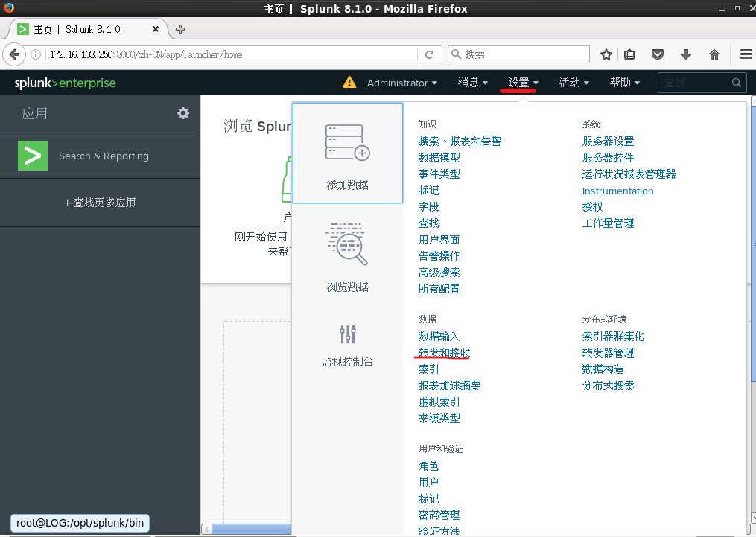This screenshot has height=537, width=756.
Task: Open the bookmarks list icon
Action: click(629, 54)
